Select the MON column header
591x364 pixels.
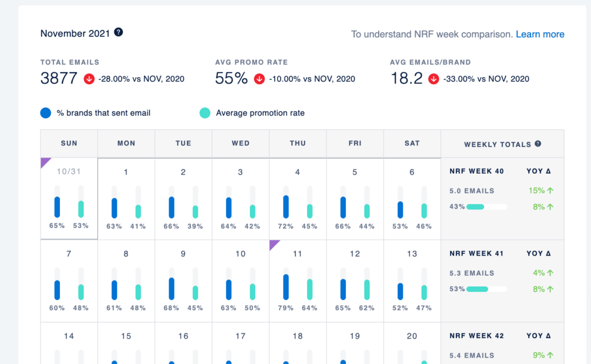(126, 144)
